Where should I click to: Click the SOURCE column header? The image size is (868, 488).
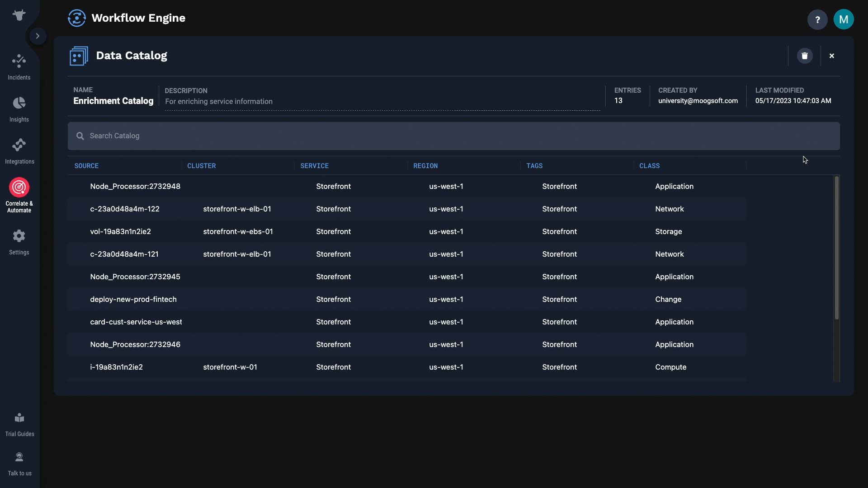86,166
